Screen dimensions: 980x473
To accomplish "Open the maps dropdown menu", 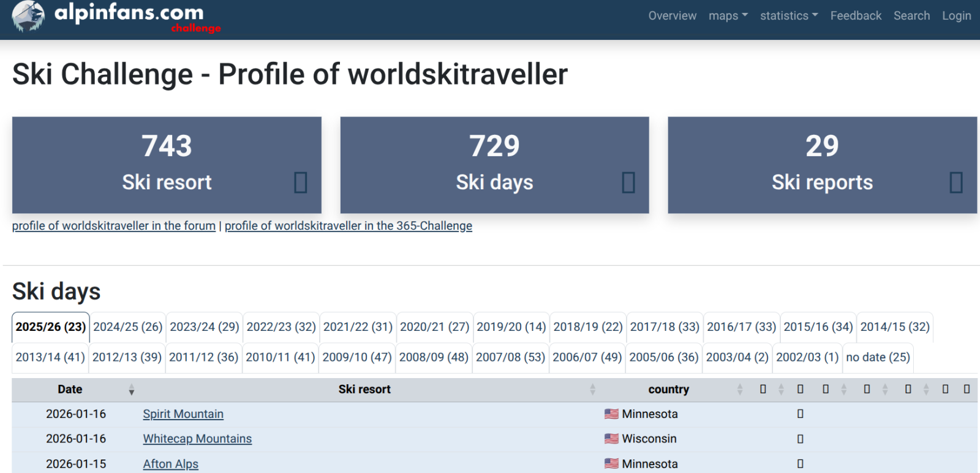I will (728, 16).
